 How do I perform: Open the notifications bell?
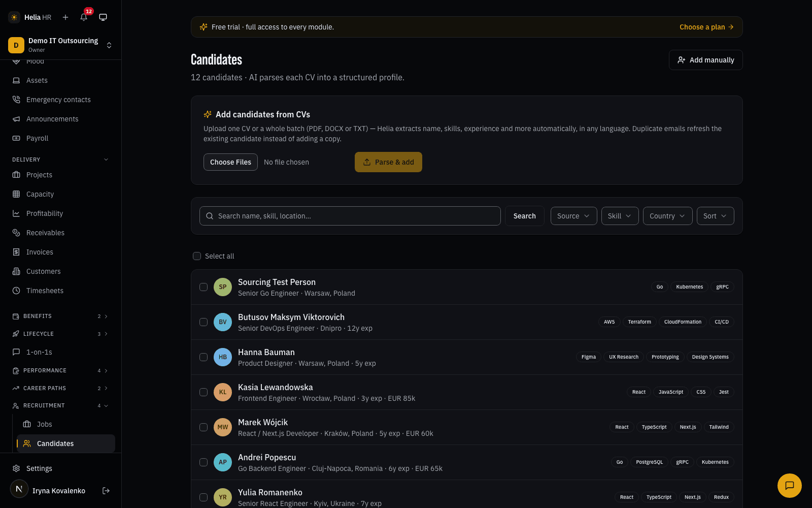point(84,17)
